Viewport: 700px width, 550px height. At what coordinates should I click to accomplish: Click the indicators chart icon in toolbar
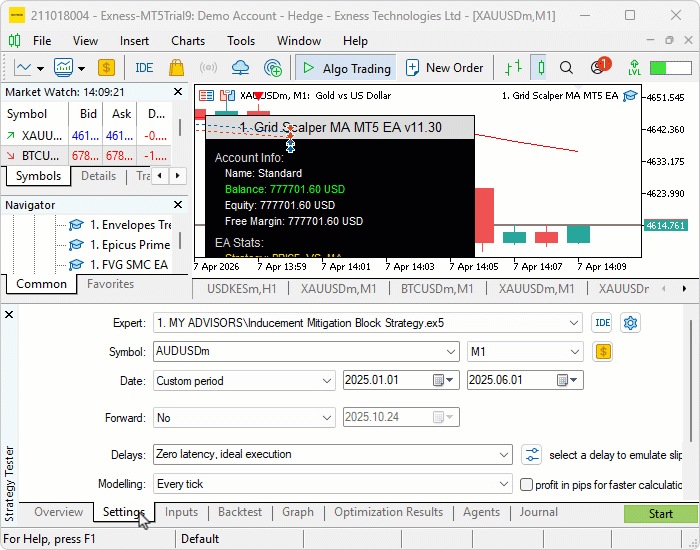click(63, 68)
